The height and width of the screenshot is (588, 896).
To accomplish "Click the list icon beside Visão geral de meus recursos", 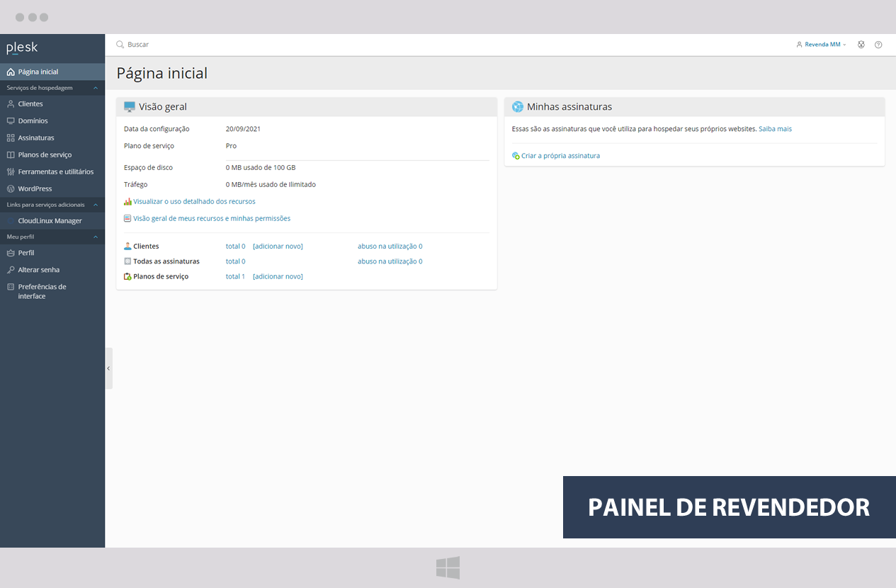I will [x=127, y=219].
